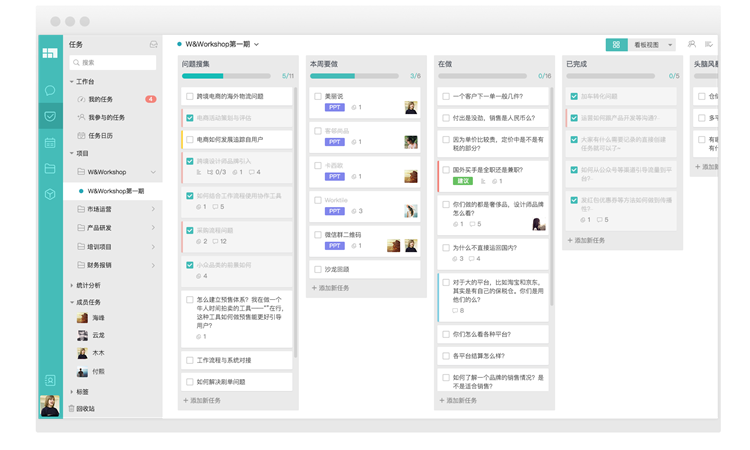Image resolution: width=750 pixels, height=450 pixels.
Task: Open the cube apps sidebar icon
Action: 50,194
